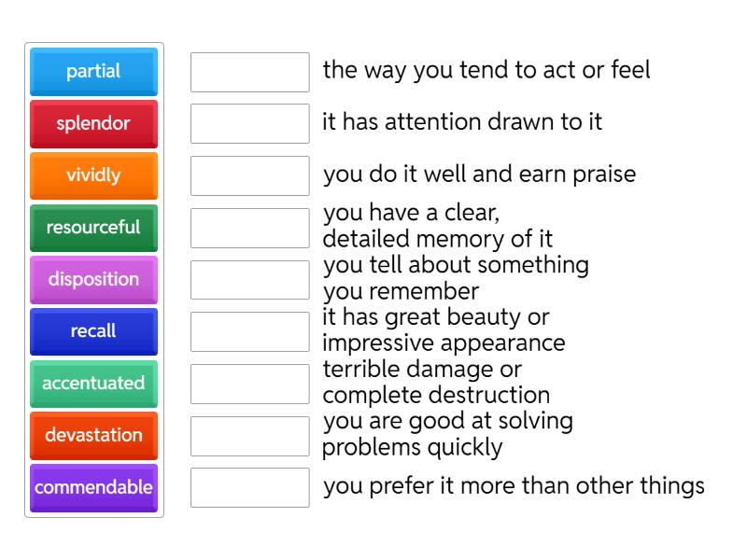Viewport: 747px width, 560px height.
Task: Choose the green 'resourceful' tile
Action: (x=93, y=227)
